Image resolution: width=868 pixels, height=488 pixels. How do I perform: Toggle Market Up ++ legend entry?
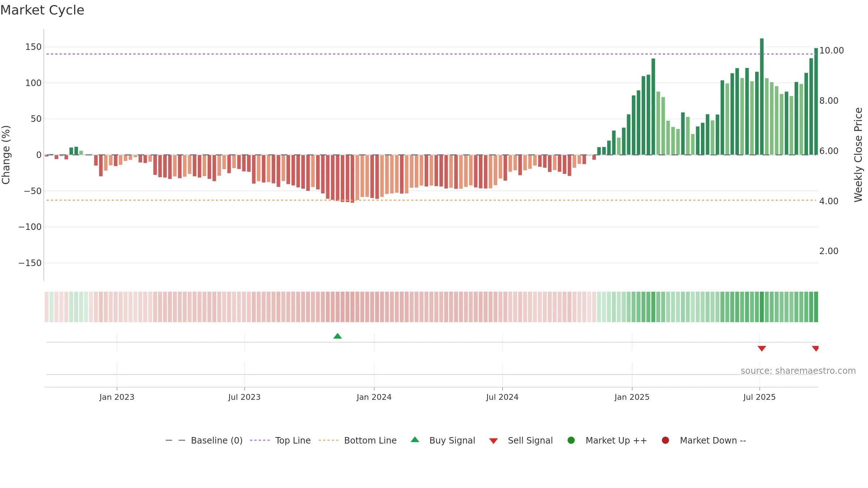click(607, 440)
